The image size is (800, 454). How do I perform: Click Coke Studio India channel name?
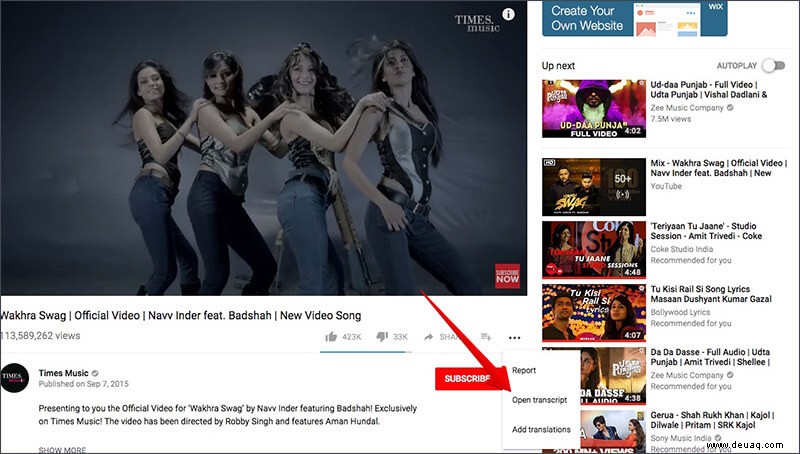tap(682, 249)
